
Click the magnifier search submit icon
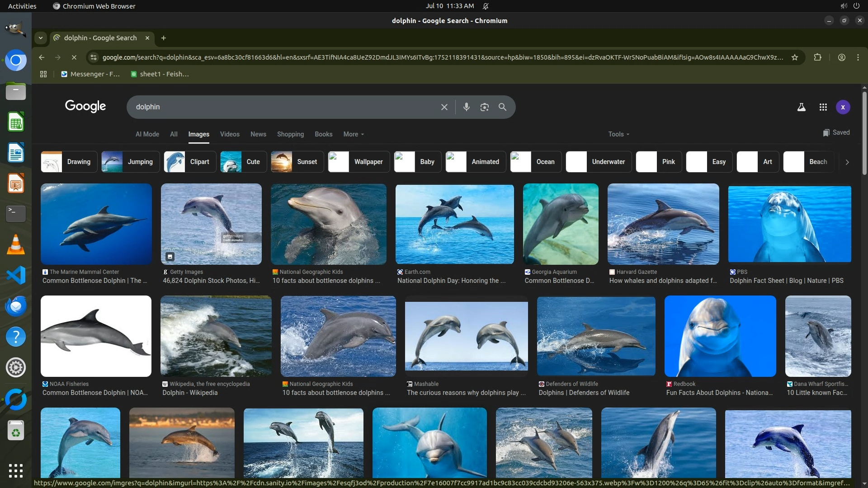[502, 107]
